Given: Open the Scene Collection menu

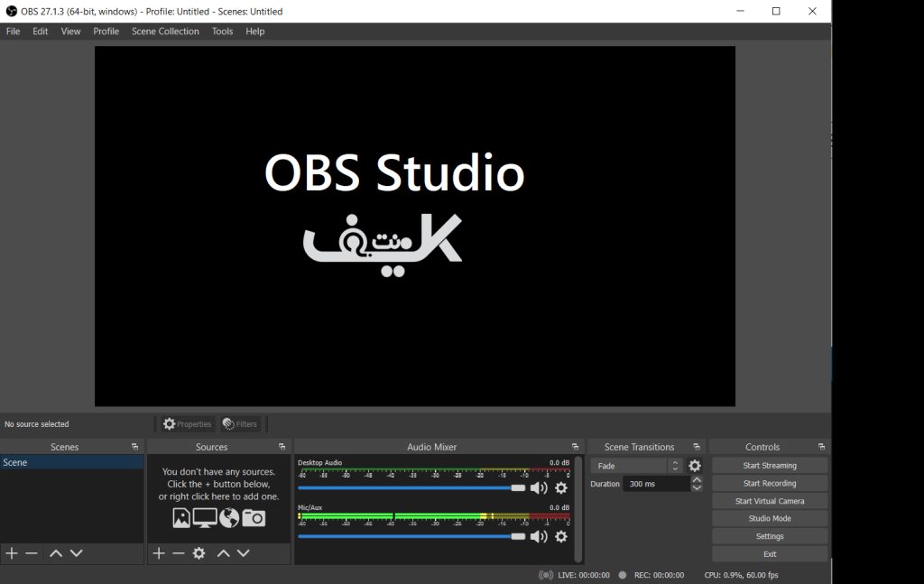Looking at the screenshot, I should [x=165, y=31].
